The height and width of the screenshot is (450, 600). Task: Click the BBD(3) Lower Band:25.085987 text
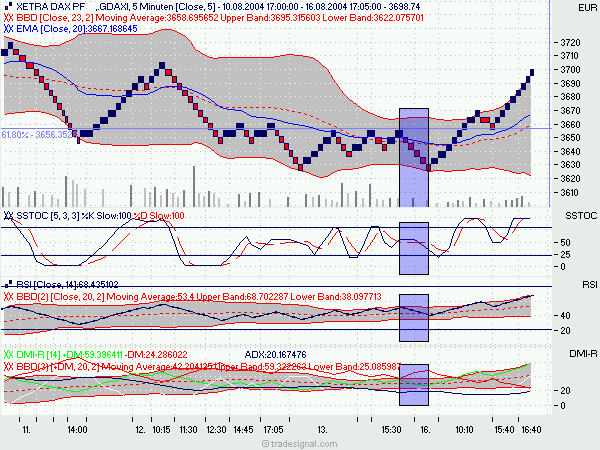[354, 367]
